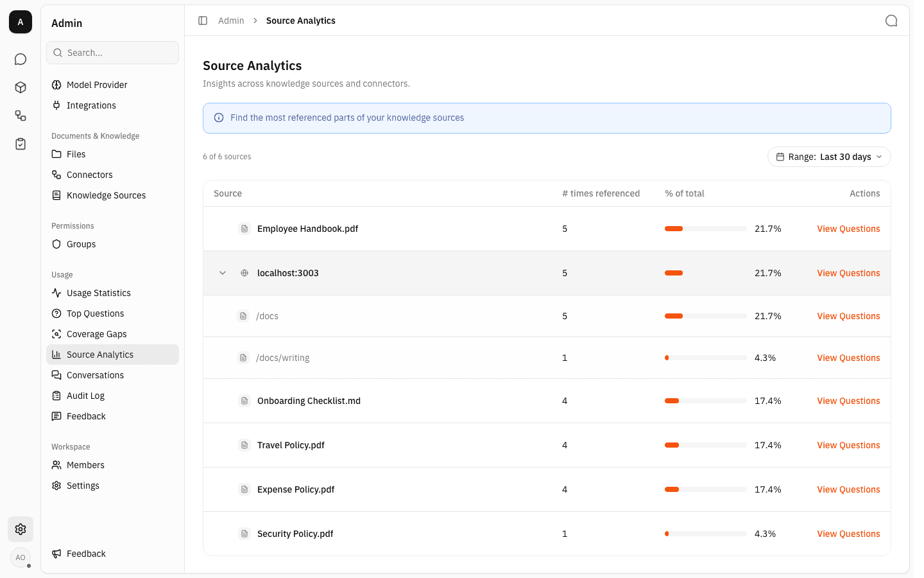Viewport: 924px width, 578px height.
Task: Click the cube icon in left rail
Action: [x=21, y=87]
